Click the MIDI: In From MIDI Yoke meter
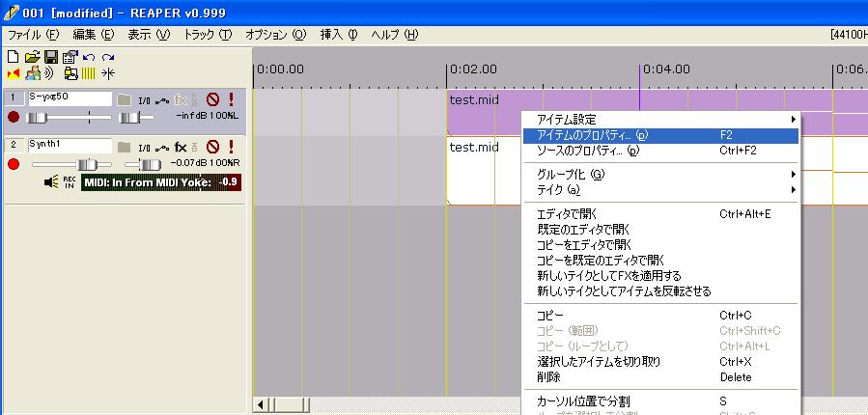 point(161,182)
